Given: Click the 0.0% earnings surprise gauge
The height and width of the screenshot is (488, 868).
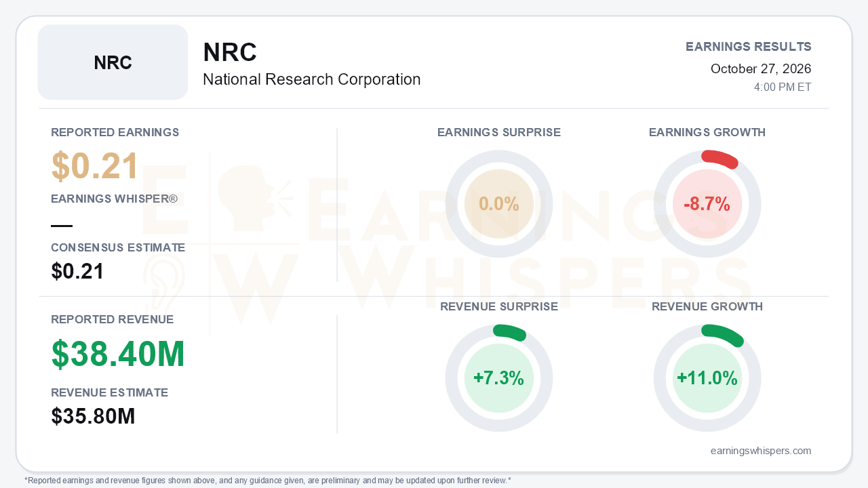Looking at the screenshot, I should (x=499, y=204).
